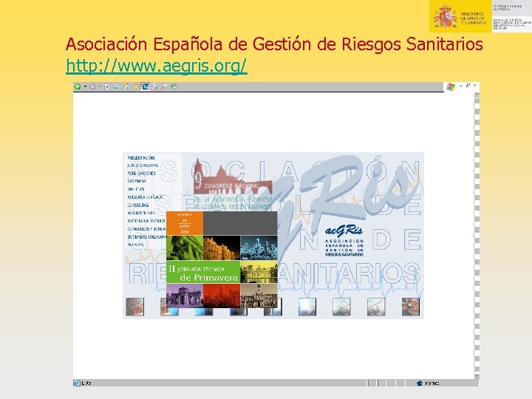The height and width of the screenshot is (399, 532).
Task: Click the red Stop loading icon
Action: click(107, 87)
